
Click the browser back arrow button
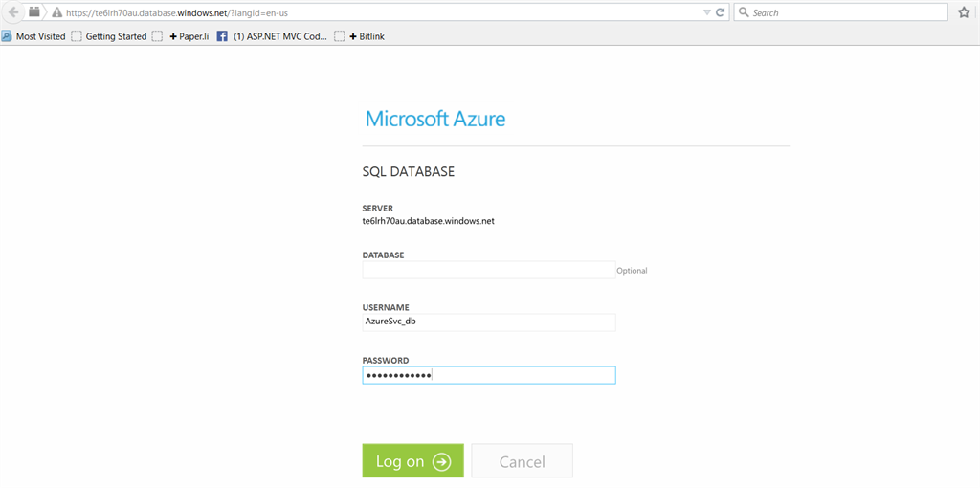(x=13, y=12)
